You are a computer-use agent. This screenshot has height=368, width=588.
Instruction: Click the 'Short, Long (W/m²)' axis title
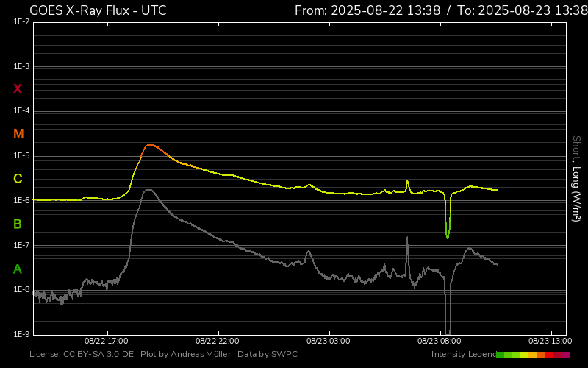tap(576, 179)
